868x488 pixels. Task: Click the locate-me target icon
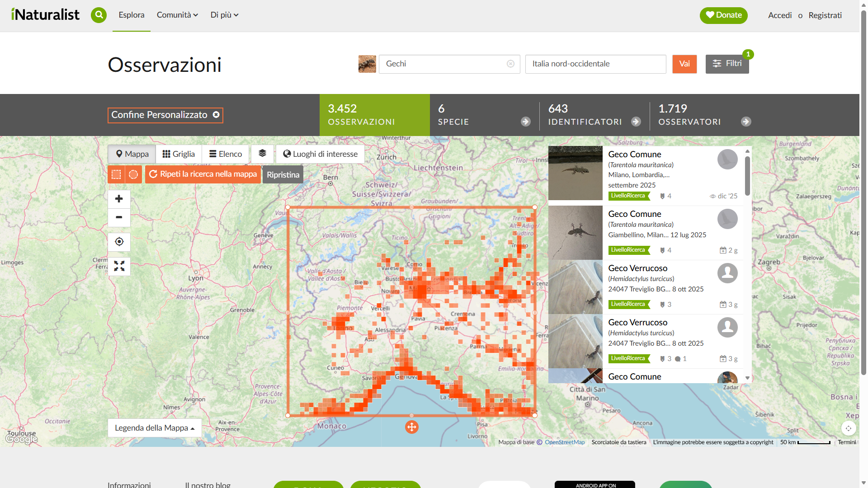tap(119, 242)
